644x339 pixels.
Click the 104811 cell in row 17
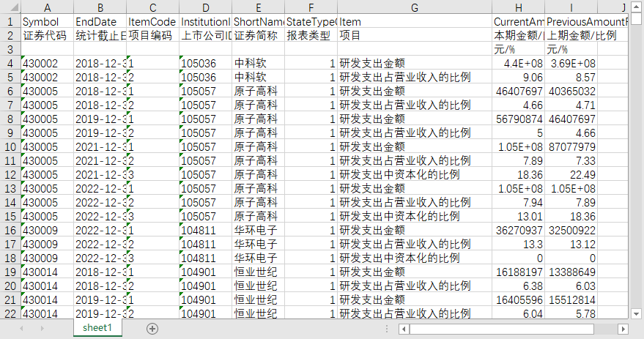(206, 245)
